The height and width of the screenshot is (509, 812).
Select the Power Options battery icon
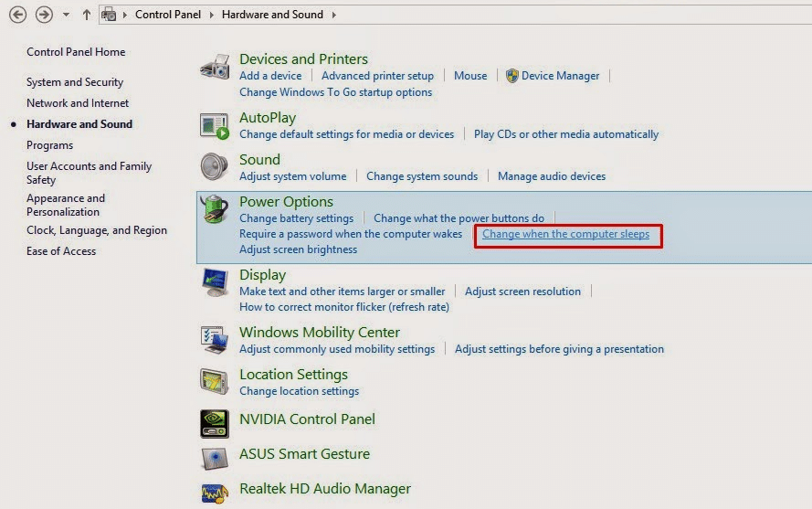click(215, 210)
